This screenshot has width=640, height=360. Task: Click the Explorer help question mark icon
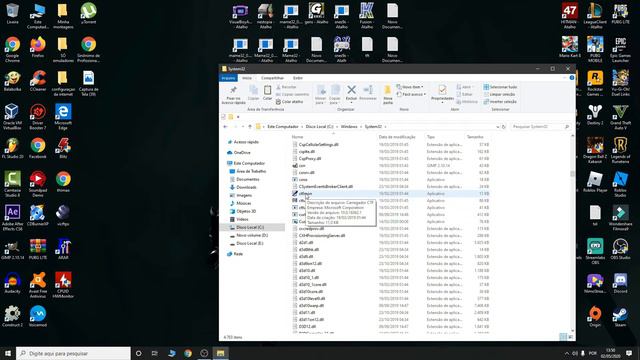click(571, 78)
